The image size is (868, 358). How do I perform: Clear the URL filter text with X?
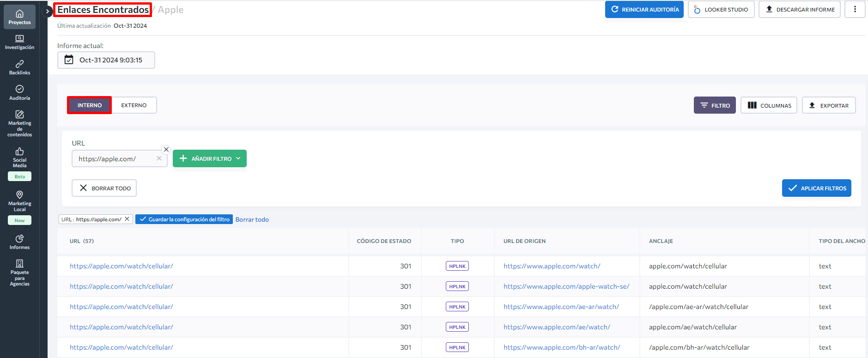(x=159, y=158)
